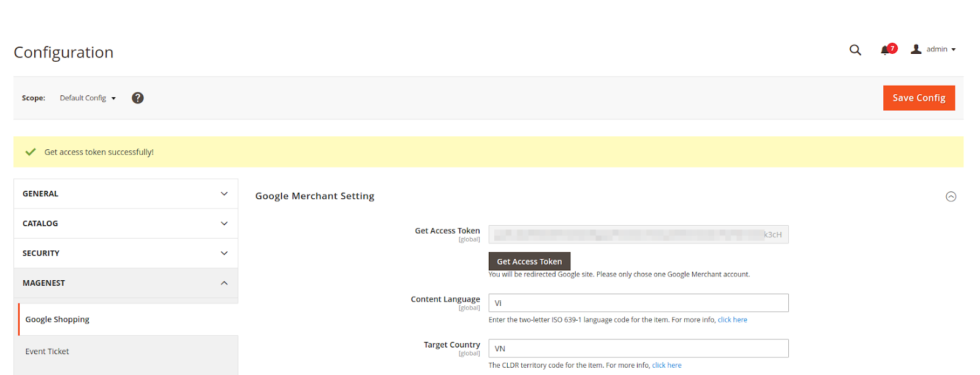
Task: Click the 'Get access token successfully!' message
Action: point(99,152)
